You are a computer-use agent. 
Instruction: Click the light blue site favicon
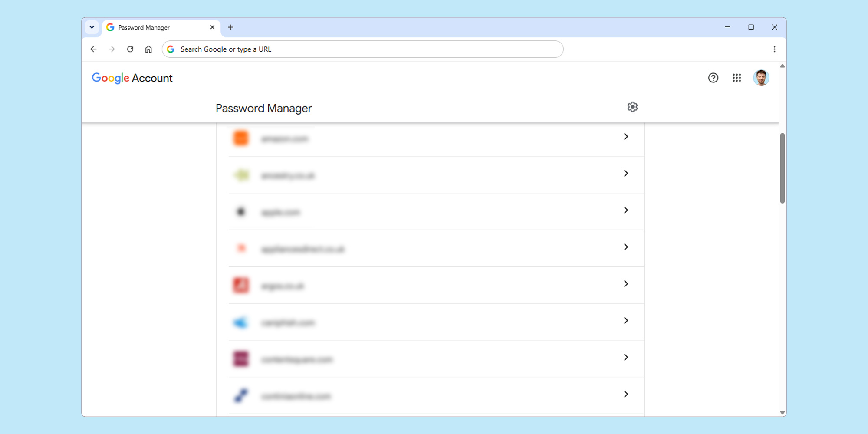(x=240, y=322)
